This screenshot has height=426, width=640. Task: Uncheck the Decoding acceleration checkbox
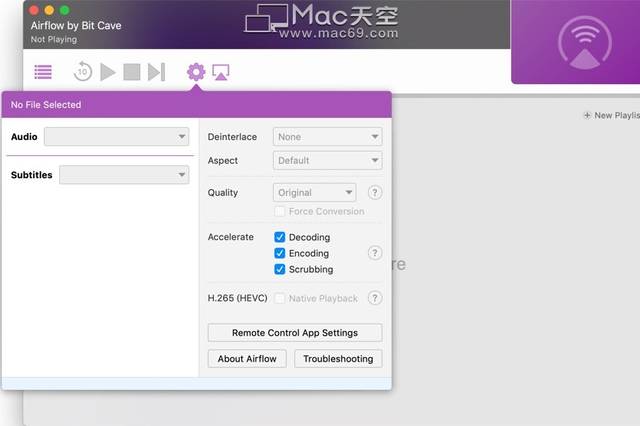(x=280, y=237)
